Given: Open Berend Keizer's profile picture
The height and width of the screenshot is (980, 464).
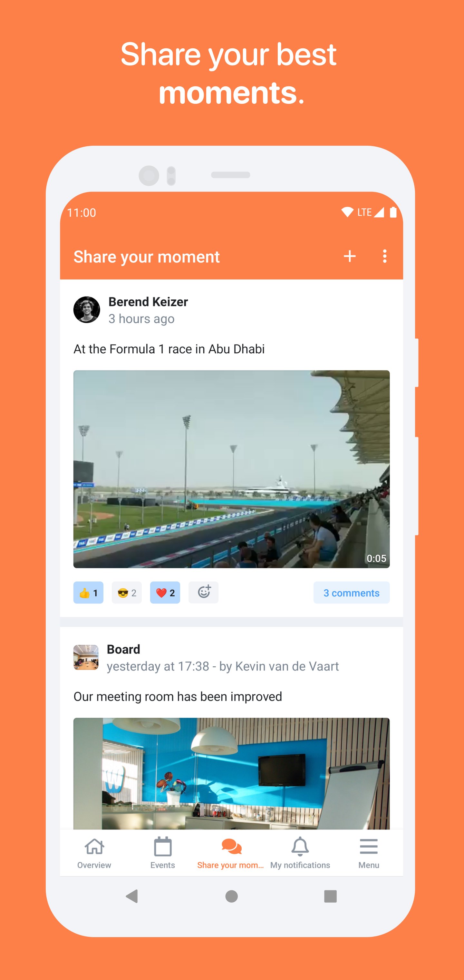Looking at the screenshot, I should [87, 310].
